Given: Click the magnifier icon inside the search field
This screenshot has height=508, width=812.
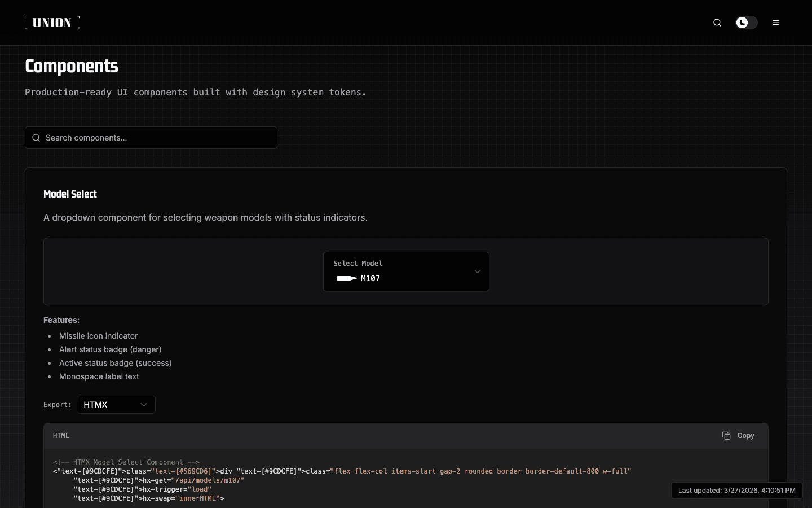Looking at the screenshot, I should pos(36,138).
